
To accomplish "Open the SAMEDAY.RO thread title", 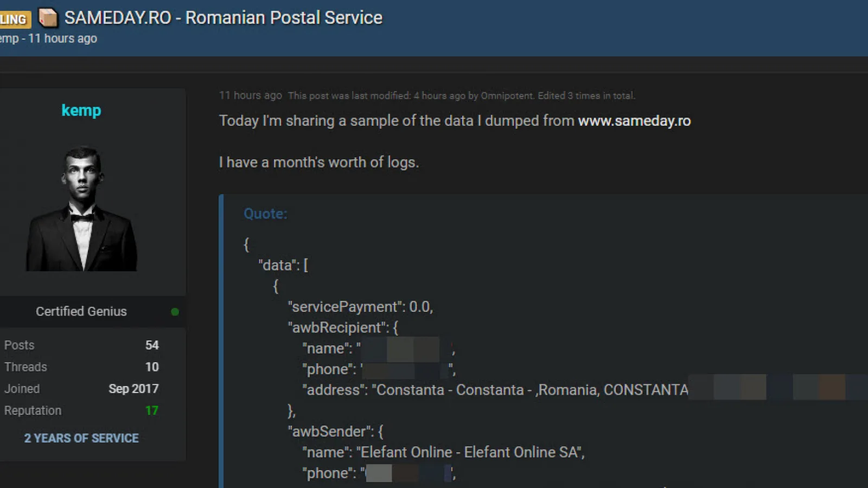I will coord(224,18).
